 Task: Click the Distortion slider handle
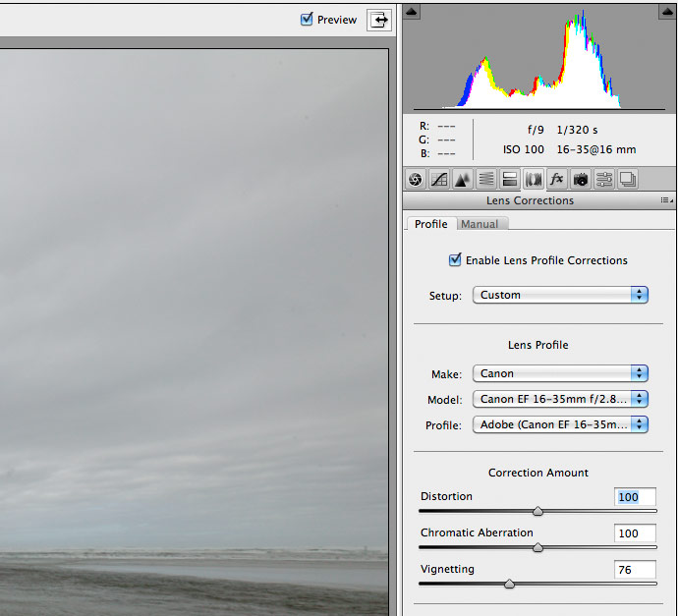[x=537, y=511]
